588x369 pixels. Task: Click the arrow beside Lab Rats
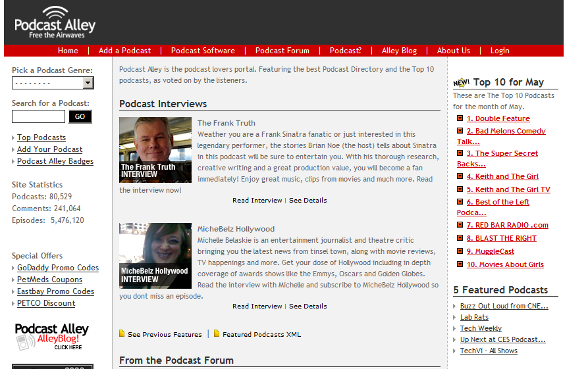[x=454, y=317]
